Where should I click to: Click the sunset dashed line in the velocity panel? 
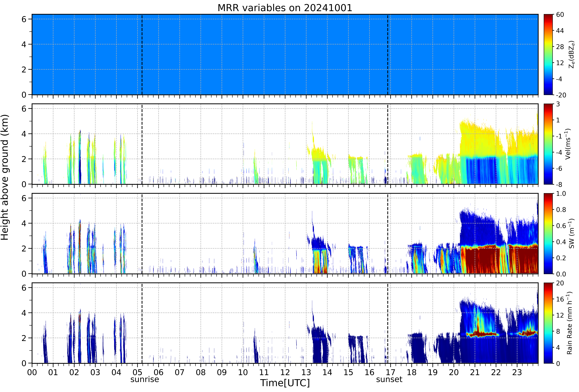click(x=388, y=144)
